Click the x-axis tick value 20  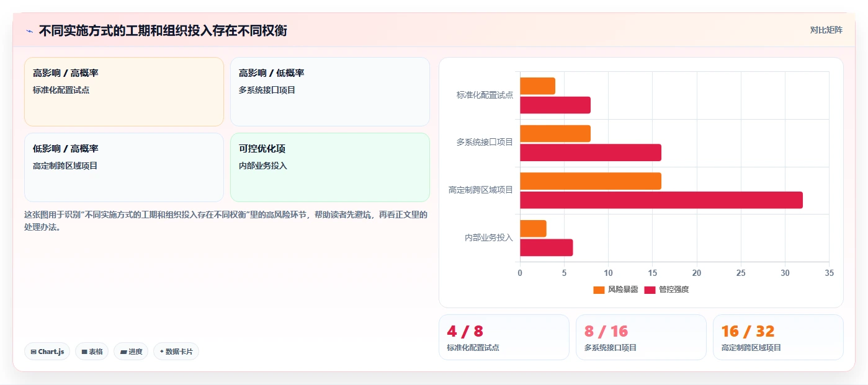[697, 273]
